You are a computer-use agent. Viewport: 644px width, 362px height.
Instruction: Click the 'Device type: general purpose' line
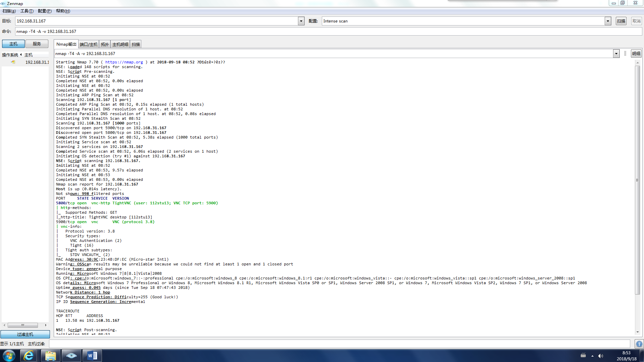click(x=89, y=269)
